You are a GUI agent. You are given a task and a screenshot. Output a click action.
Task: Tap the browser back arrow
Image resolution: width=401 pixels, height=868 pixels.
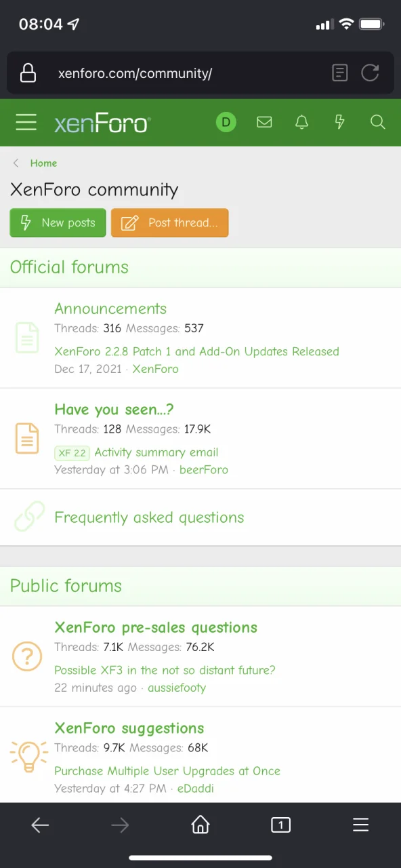coord(40,825)
